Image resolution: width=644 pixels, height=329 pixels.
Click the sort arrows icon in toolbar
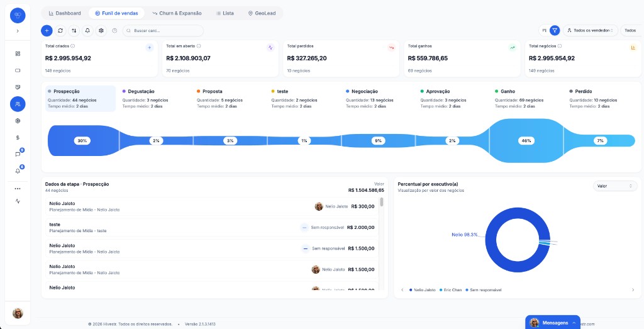coord(74,30)
